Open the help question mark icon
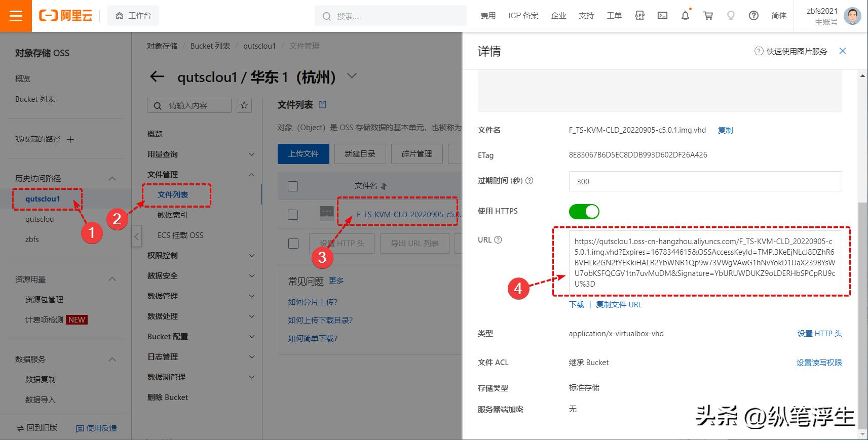The height and width of the screenshot is (440, 868). (x=753, y=16)
